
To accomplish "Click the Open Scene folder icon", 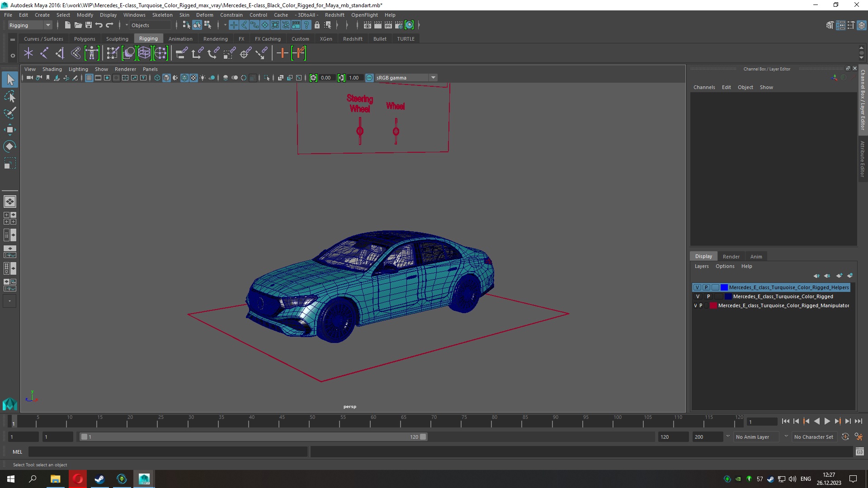I will [x=78, y=25].
